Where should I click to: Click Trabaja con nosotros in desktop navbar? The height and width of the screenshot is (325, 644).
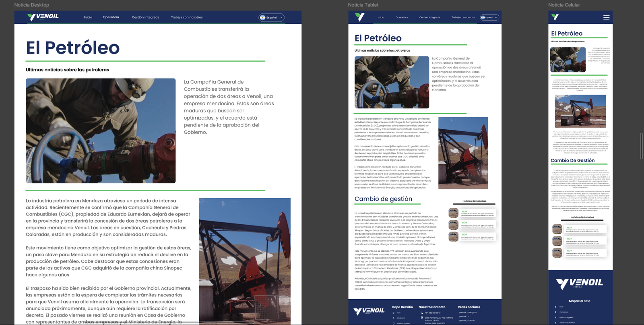[187, 17]
